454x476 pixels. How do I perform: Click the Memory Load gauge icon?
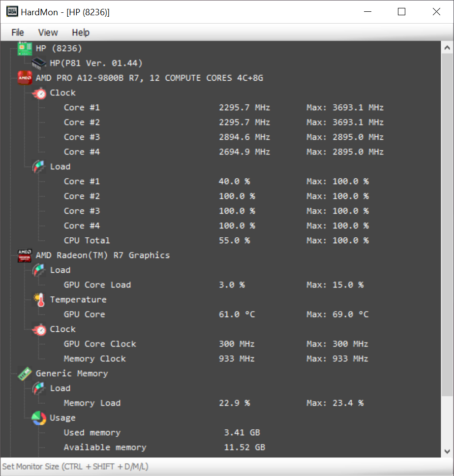[x=39, y=388]
